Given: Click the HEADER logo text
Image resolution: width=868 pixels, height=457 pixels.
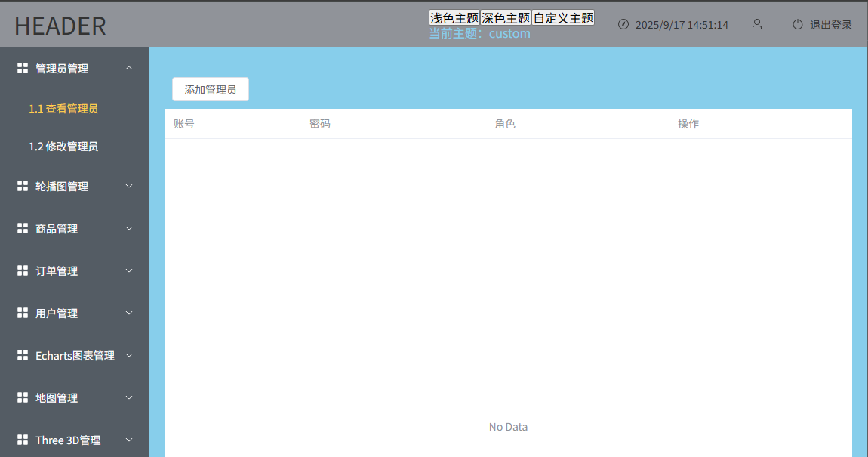Looking at the screenshot, I should pyautogui.click(x=60, y=26).
